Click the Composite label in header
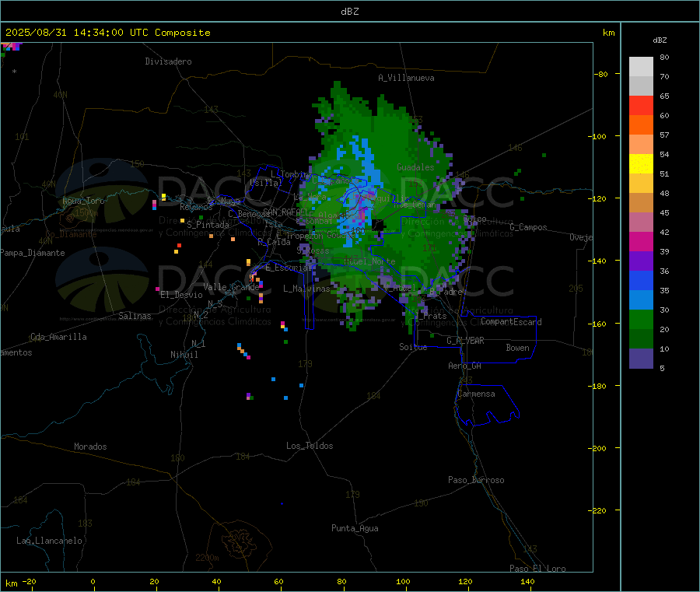Image resolution: width=700 pixels, height=592 pixels. [x=183, y=33]
